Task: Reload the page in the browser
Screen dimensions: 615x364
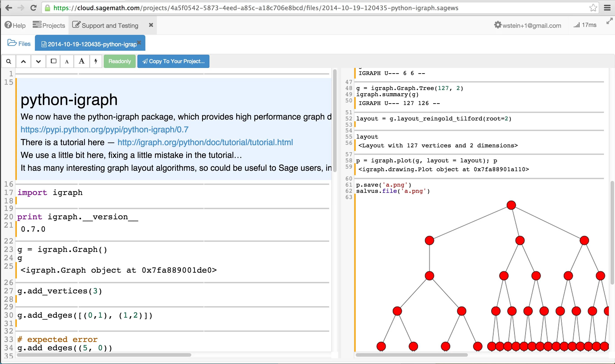Action: [x=33, y=8]
